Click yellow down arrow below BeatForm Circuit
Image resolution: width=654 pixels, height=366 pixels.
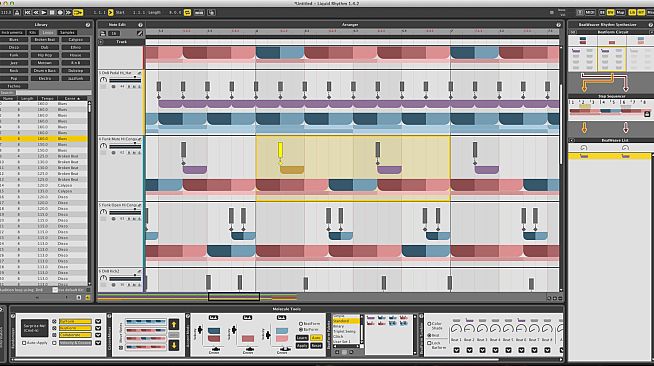(x=584, y=87)
